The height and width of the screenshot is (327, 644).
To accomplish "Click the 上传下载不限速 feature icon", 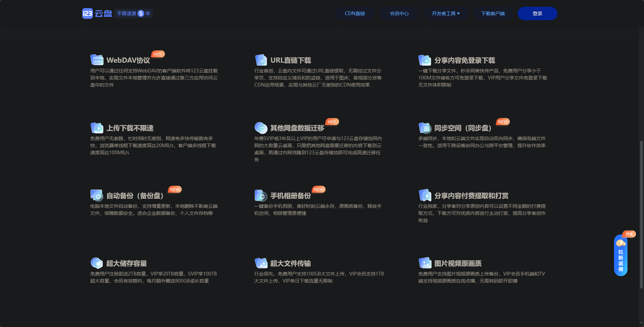I will tap(97, 128).
